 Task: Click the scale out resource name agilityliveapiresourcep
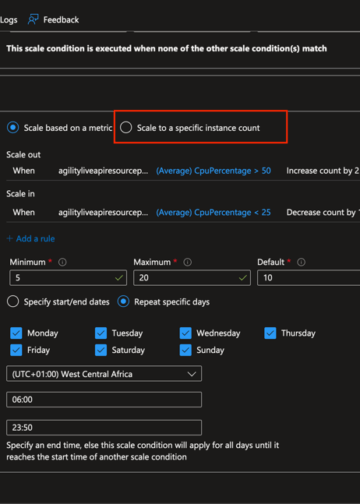pos(103,171)
